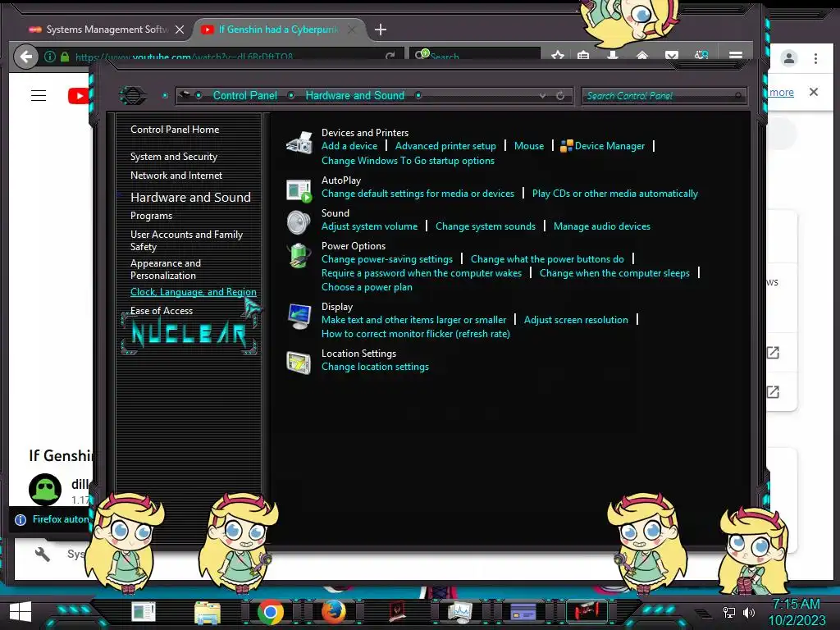Launch Chrome from taskbar
The width and height of the screenshot is (840, 630).
coord(271,612)
